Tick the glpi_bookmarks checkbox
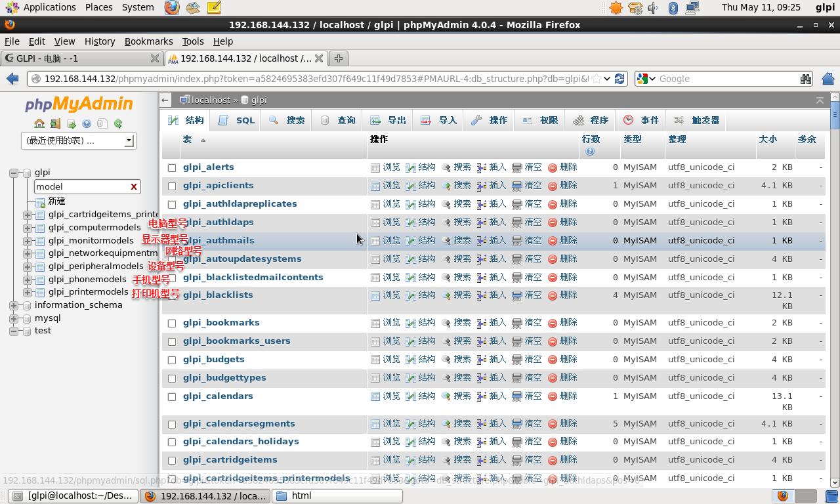Screen dimensions: 840x504 [x=172, y=324]
